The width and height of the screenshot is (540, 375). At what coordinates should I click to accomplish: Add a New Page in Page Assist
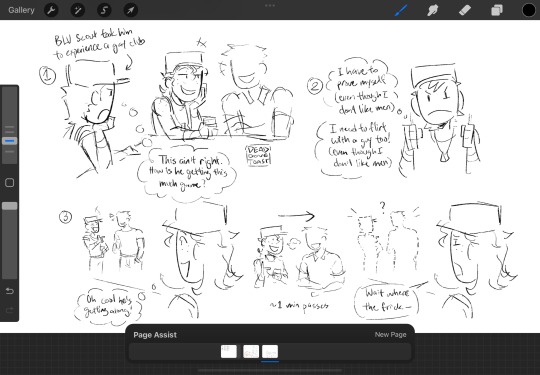[x=390, y=335]
